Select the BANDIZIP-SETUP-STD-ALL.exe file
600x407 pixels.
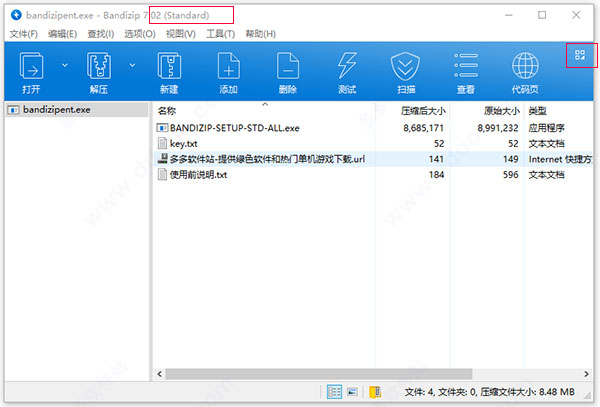pyautogui.click(x=235, y=128)
